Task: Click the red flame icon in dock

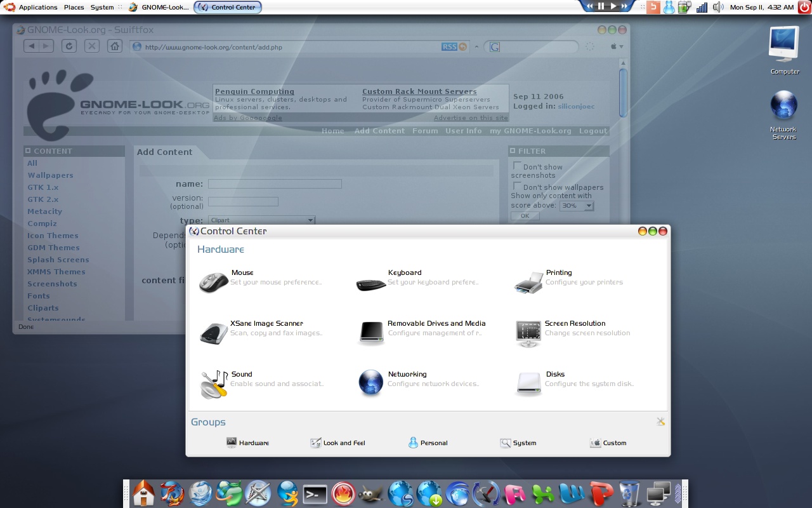Action: point(343,494)
